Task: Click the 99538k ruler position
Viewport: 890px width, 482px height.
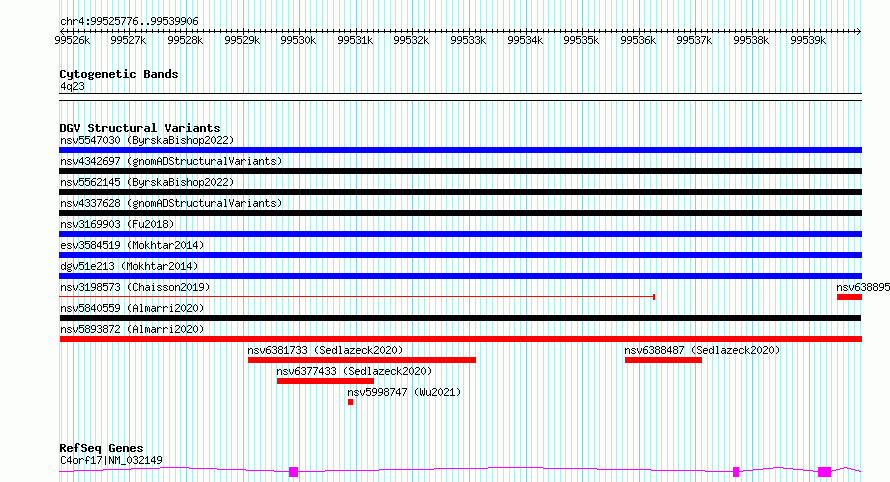Action: pyautogui.click(x=751, y=40)
